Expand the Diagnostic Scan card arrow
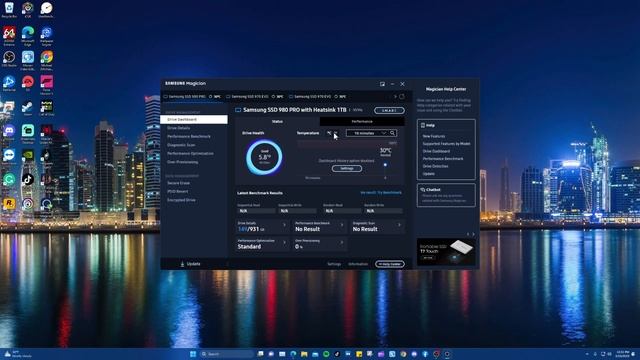 (x=399, y=225)
